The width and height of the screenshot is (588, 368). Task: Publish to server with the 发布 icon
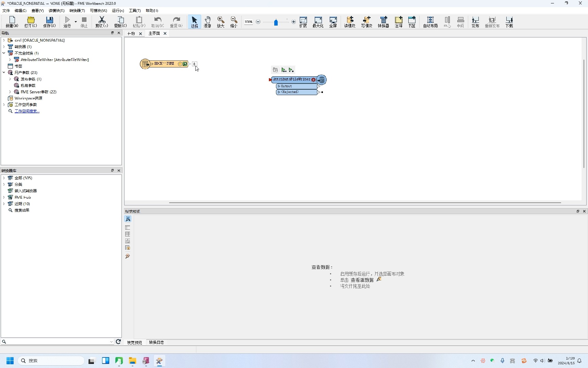tap(475, 22)
